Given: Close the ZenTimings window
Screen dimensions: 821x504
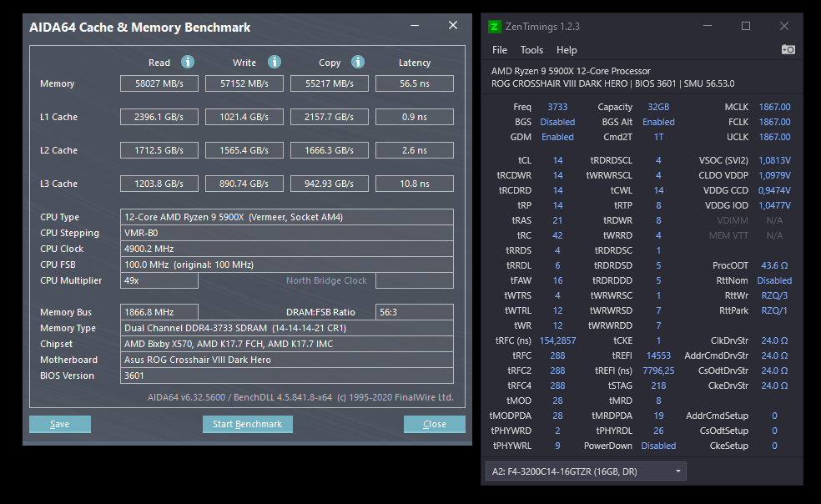Looking at the screenshot, I should 783,26.
